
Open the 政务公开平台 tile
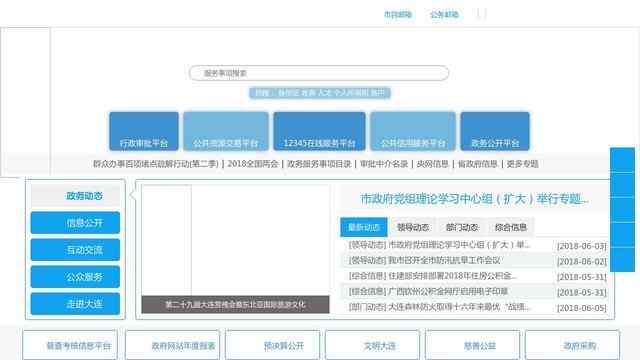495,131
